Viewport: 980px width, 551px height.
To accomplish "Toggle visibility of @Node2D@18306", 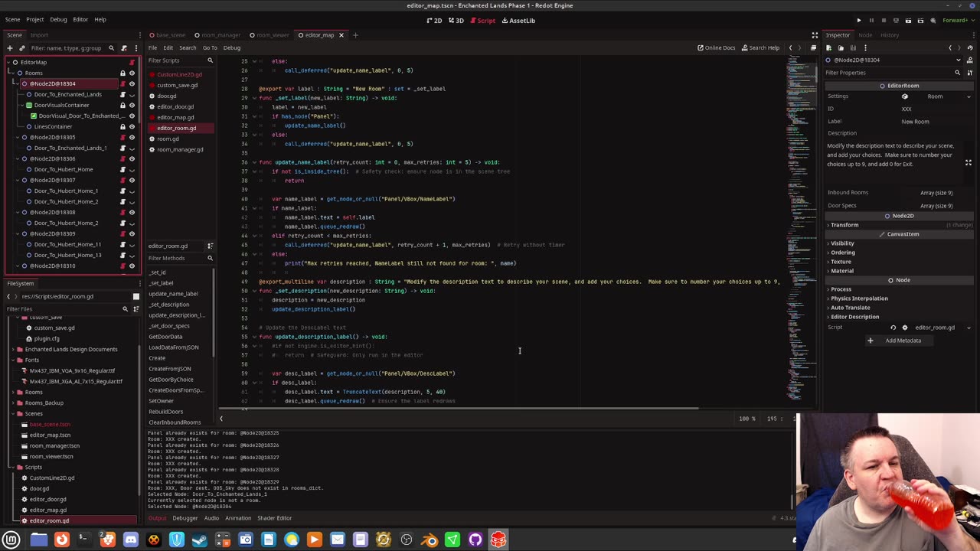I will coord(132,159).
